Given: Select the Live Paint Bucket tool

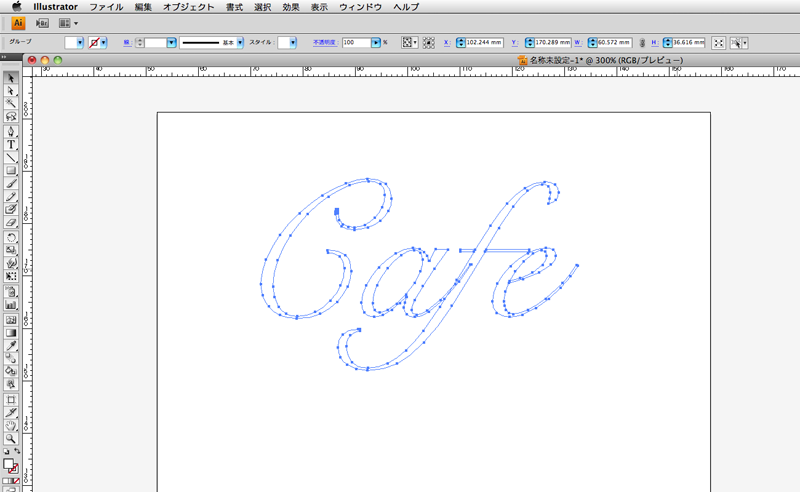Looking at the screenshot, I should [11, 372].
